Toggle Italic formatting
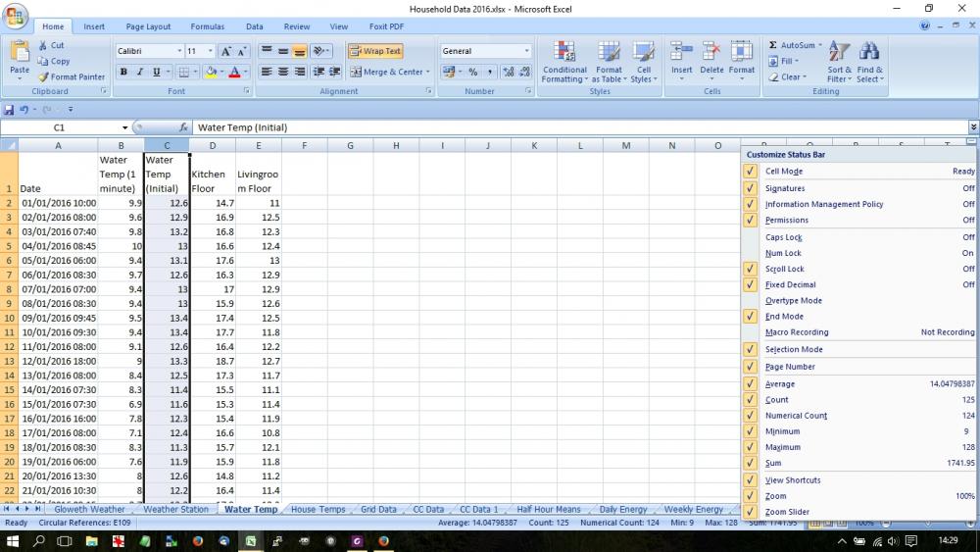 (140, 72)
